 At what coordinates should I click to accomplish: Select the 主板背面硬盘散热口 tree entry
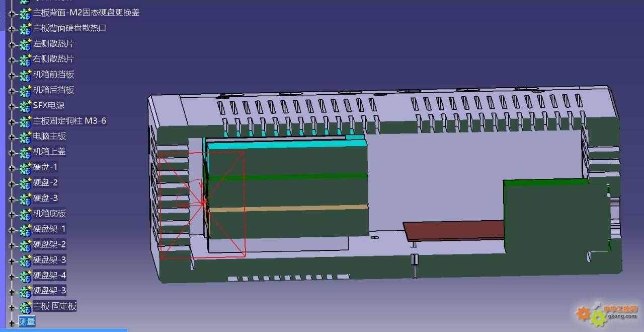coord(69,28)
